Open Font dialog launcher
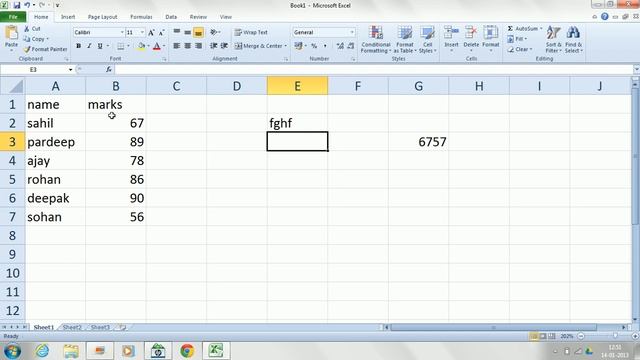 tap(164, 59)
